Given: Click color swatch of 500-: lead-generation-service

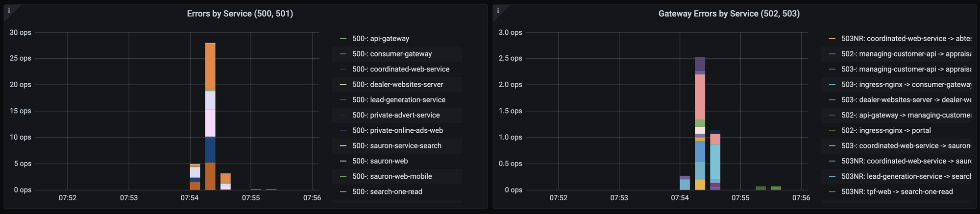Looking at the screenshot, I should click(343, 100).
